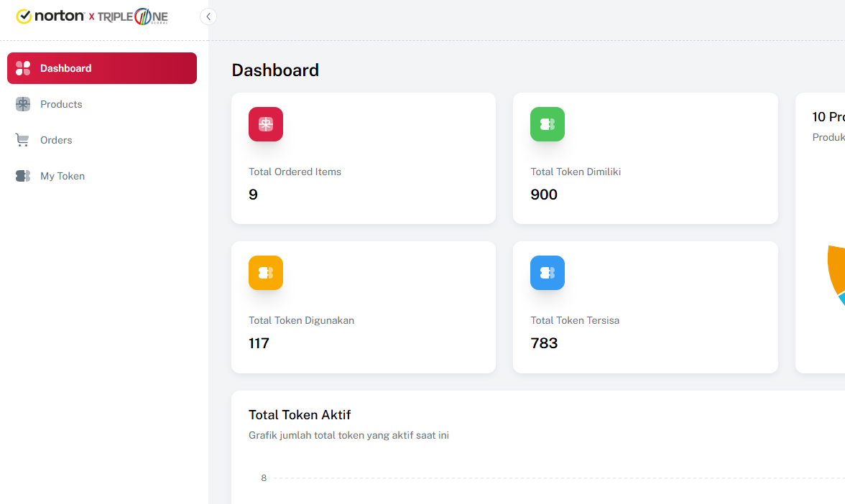Click the My Token ticket icon in the sidebar
This screenshot has height=504, width=845.
coord(23,176)
